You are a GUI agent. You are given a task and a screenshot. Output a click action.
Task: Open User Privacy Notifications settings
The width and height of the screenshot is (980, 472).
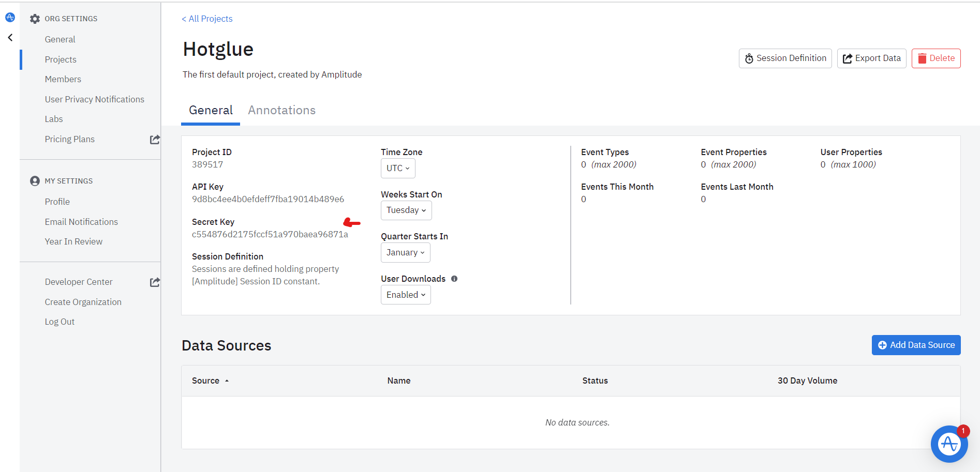(x=94, y=99)
